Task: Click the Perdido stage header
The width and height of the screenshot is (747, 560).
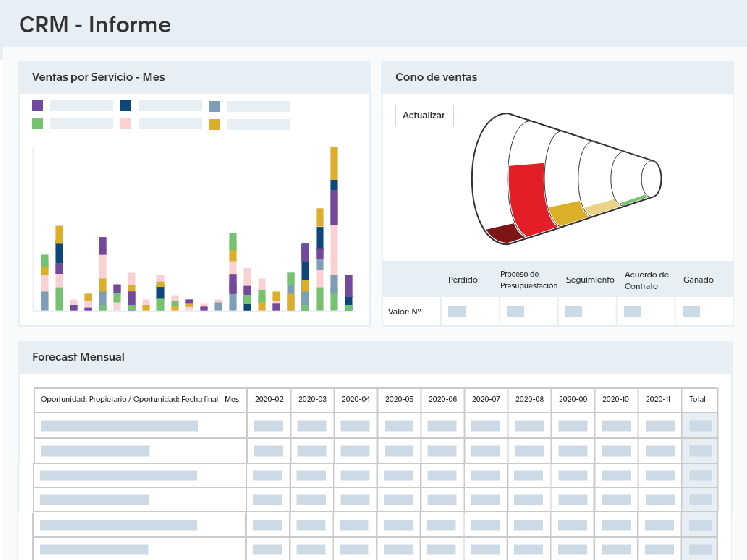Action: point(463,280)
